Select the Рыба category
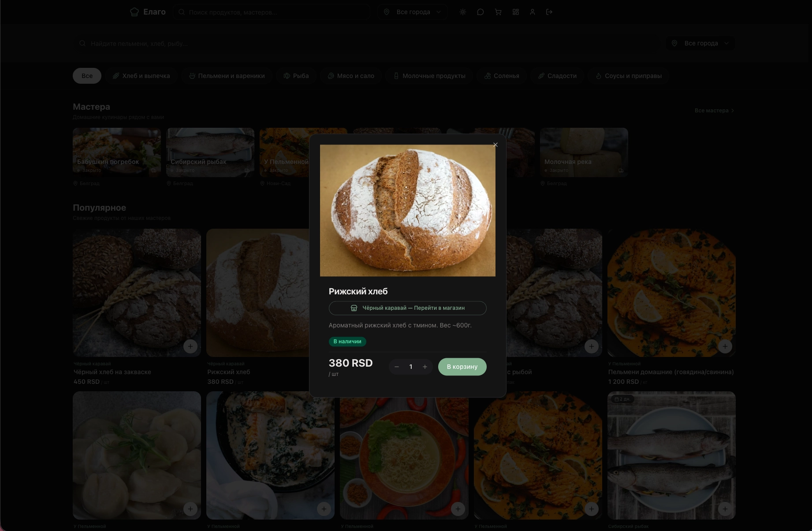Image resolution: width=812 pixels, height=531 pixels. (x=296, y=76)
